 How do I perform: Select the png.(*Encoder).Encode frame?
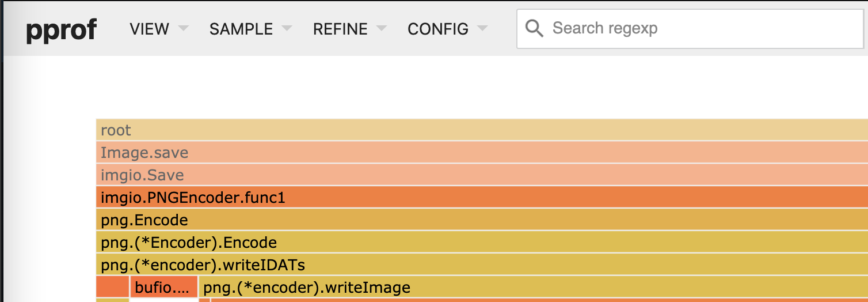pos(482,242)
